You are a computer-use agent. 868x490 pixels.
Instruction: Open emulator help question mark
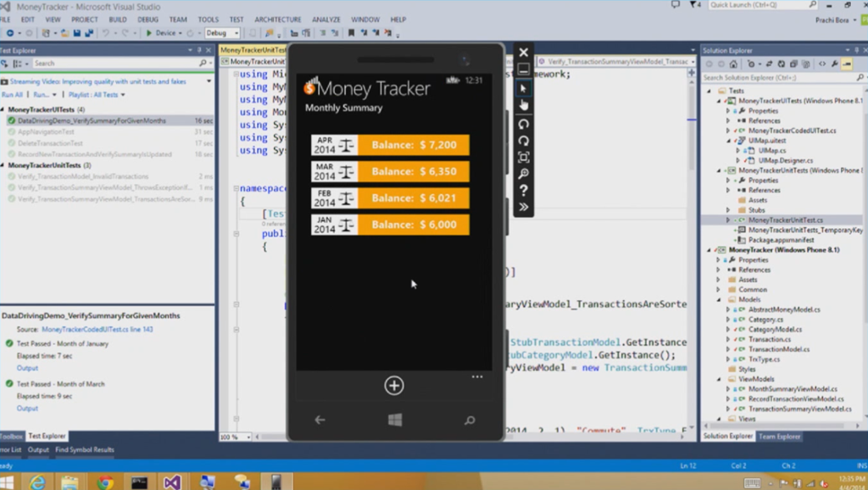tap(523, 191)
